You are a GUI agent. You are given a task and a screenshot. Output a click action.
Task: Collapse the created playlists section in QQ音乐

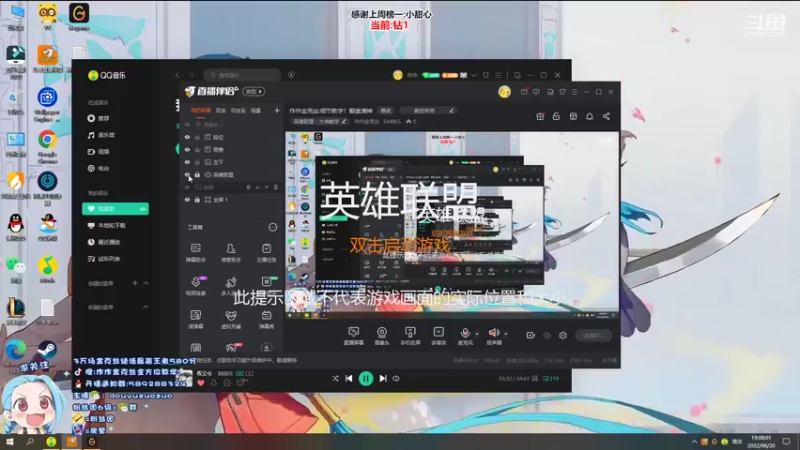pyautogui.click(x=146, y=283)
